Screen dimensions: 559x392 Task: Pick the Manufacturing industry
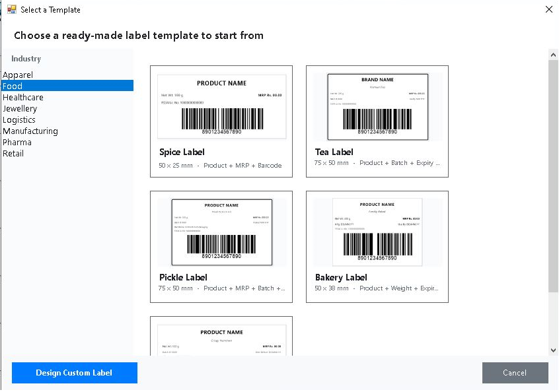point(67,131)
